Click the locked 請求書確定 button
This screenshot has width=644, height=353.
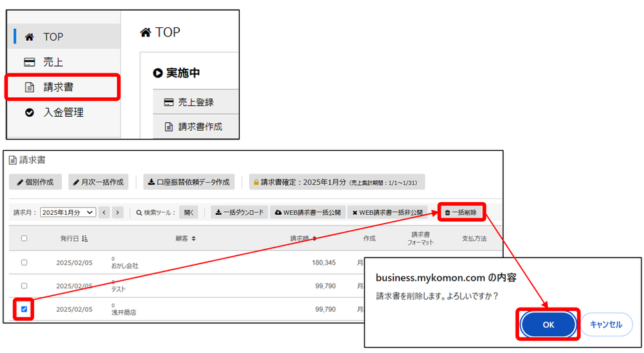336,182
